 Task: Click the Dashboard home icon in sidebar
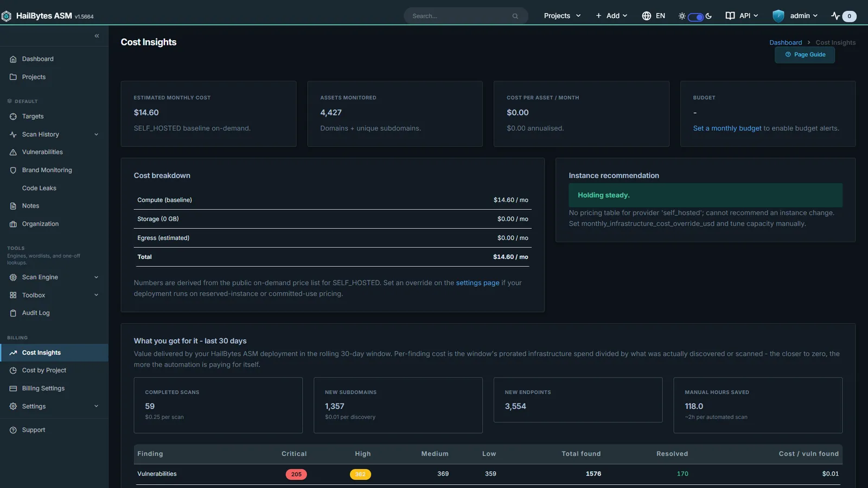13,59
